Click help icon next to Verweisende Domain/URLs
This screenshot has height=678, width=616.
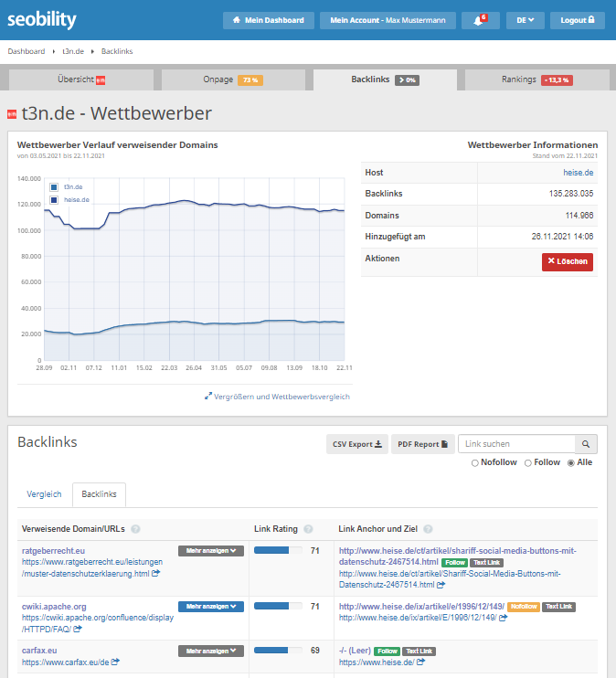point(135,529)
